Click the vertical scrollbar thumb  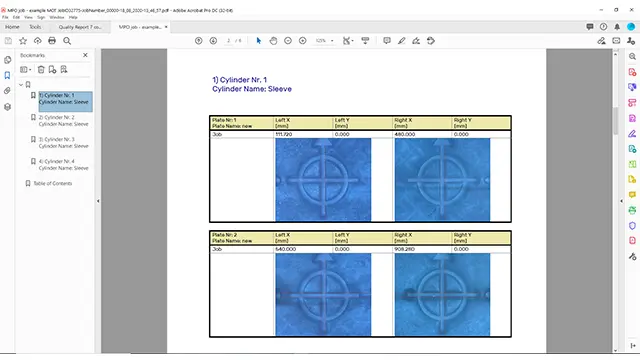coord(616,121)
